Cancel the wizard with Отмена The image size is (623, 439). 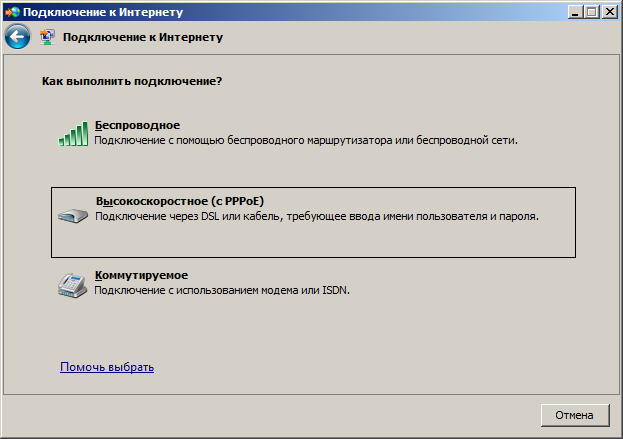[x=575, y=415]
